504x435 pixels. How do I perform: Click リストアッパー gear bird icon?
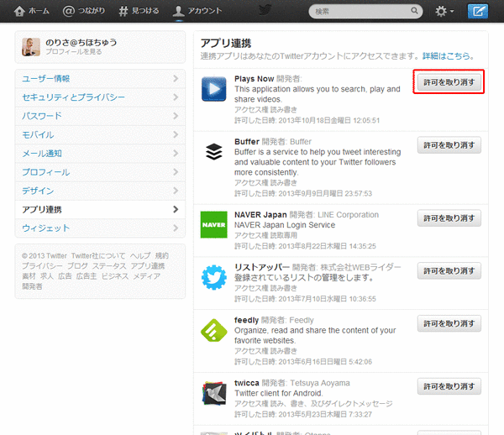[213, 277]
